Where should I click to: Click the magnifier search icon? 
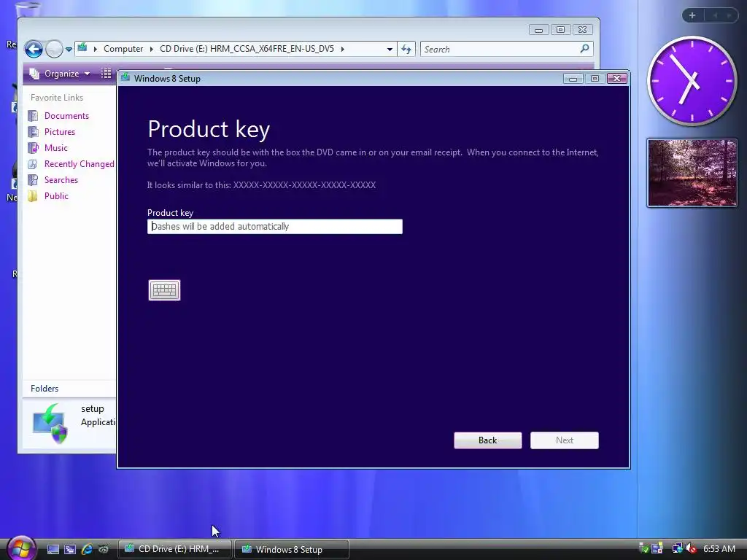click(584, 49)
